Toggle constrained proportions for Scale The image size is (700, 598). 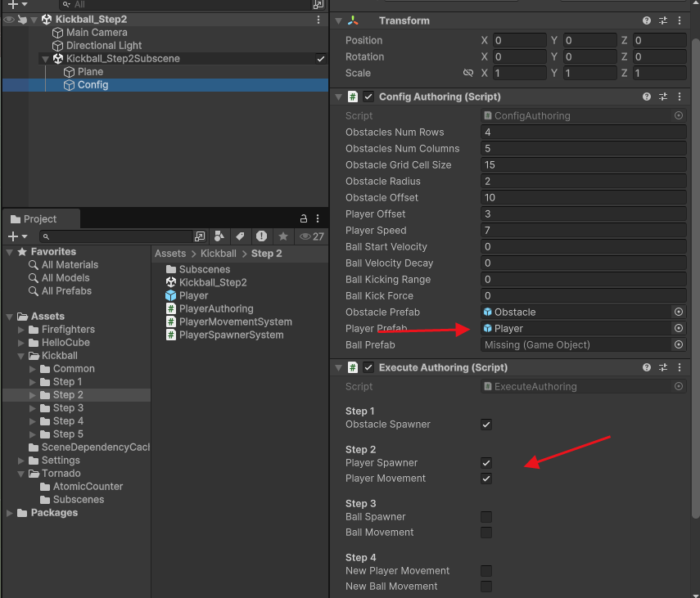(467, 73)
